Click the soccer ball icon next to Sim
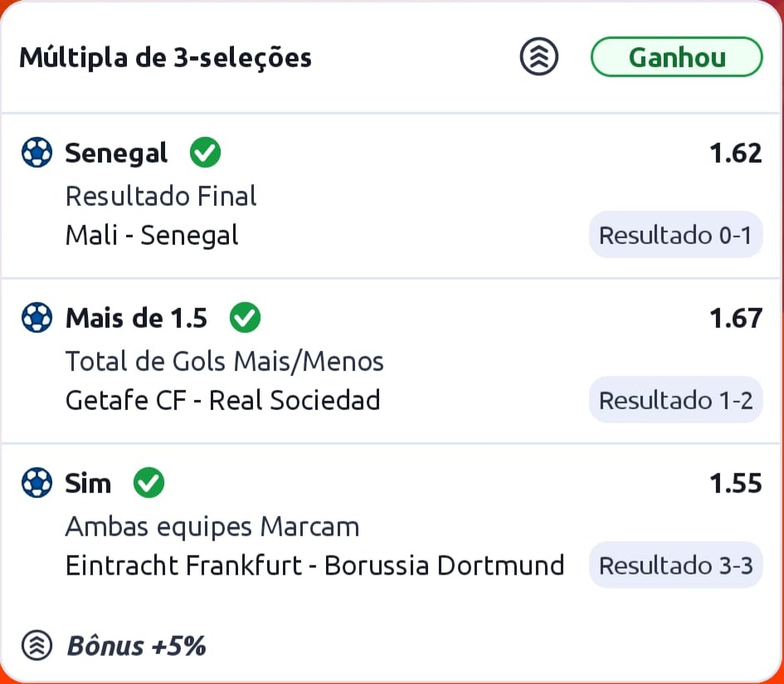784x684 pixels. click(x=37, y=482)
